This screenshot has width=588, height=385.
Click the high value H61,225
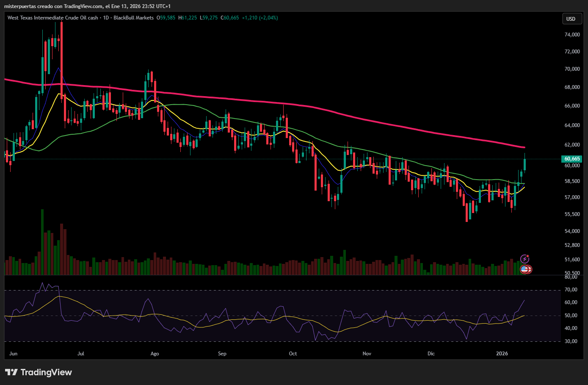188,18
